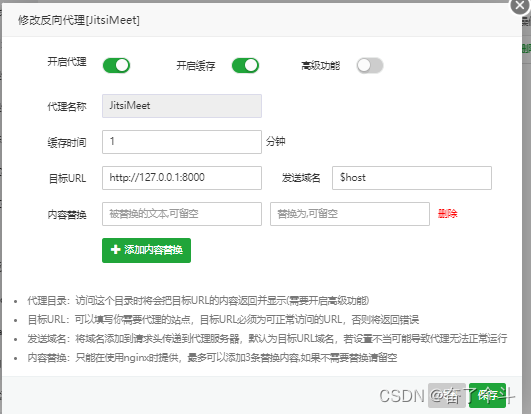
Task: Click the 被替换的文本 replacement source field
Action: (182, 214)
